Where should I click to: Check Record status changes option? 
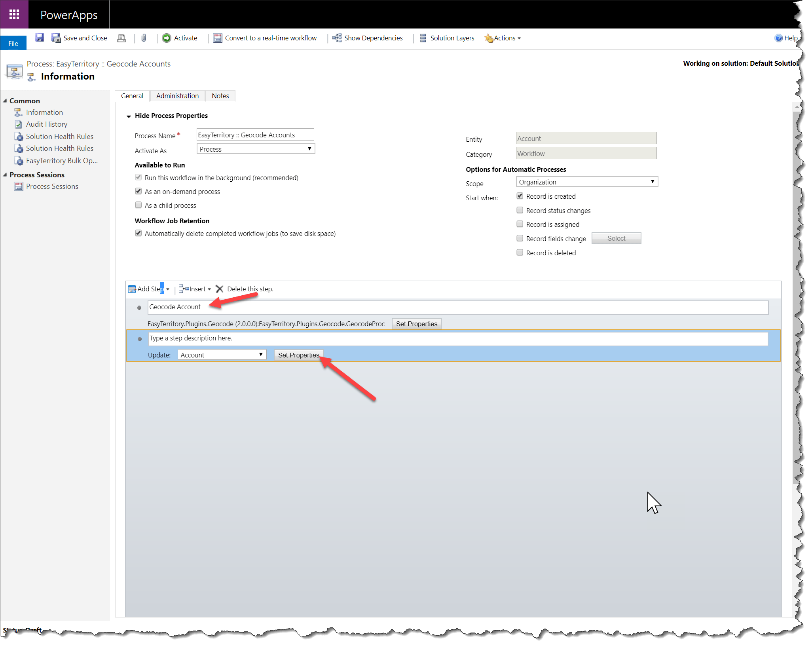pos(520,210)
